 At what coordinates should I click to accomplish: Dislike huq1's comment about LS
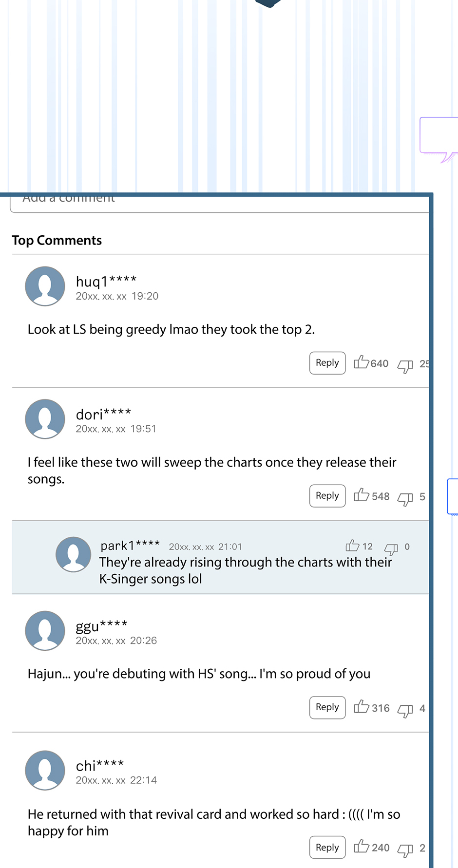[405, 365]
